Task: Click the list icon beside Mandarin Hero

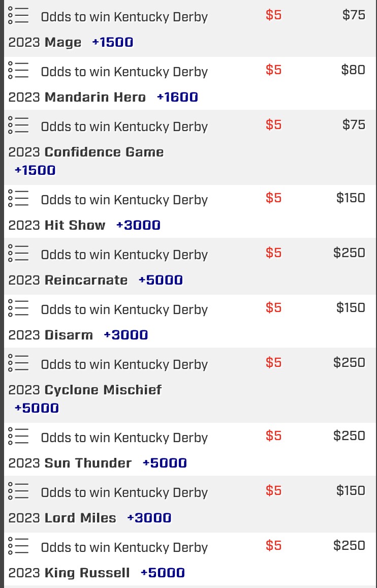Action: click(18, 71)
